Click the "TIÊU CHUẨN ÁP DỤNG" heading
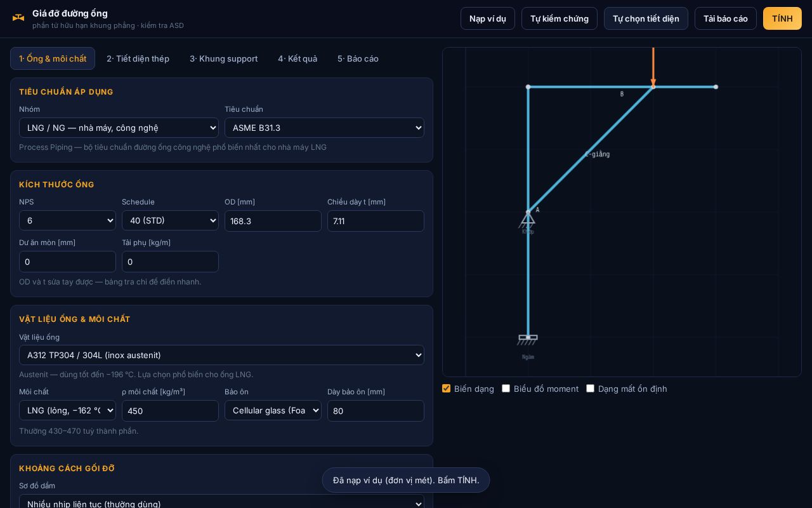 [66, 92]
